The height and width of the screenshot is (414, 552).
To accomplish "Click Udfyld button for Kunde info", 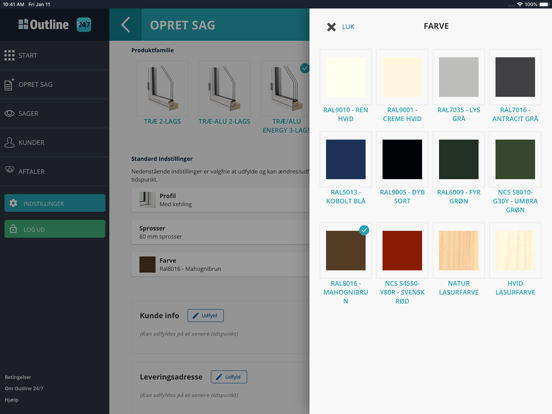I will point(206,315).
